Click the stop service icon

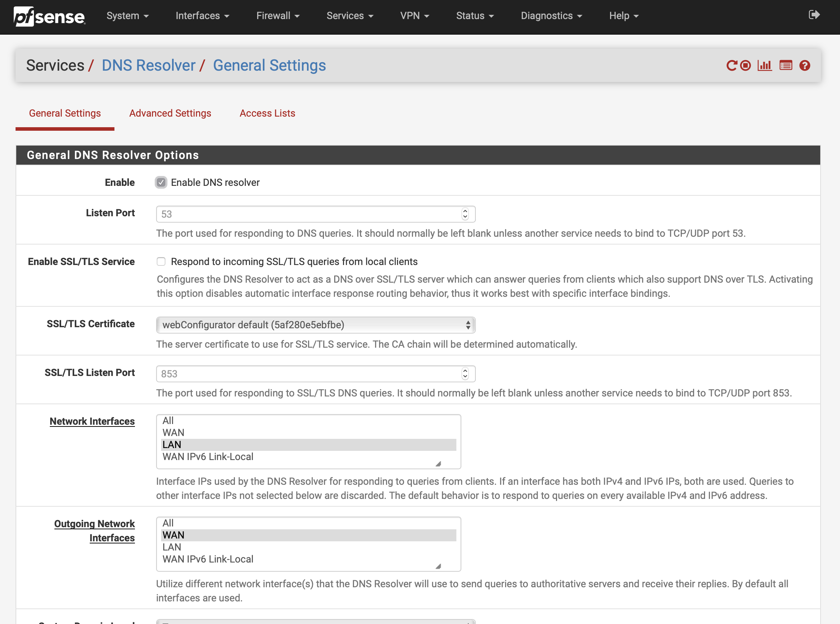pos(745,66)
